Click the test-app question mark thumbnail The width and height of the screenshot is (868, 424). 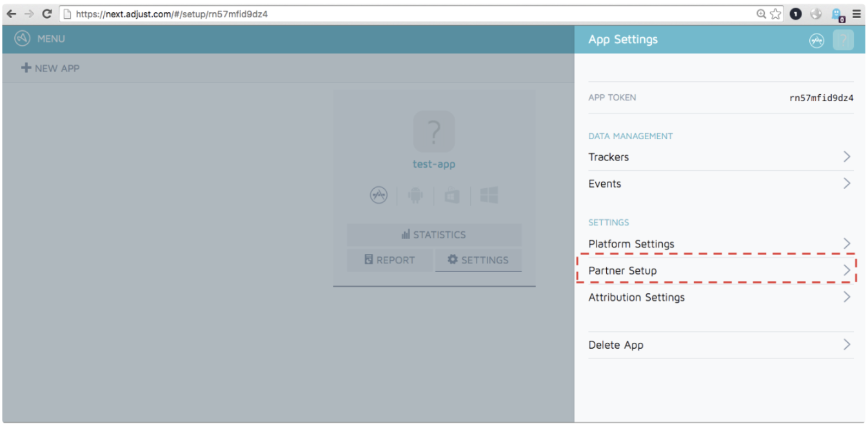point(433,131)
